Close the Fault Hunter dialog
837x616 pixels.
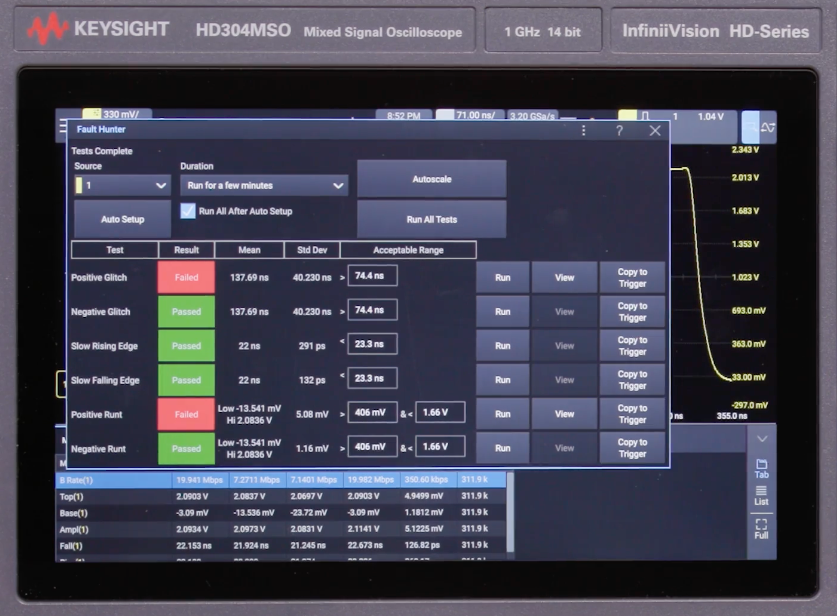pyautogui.click(x=655, y=130)
